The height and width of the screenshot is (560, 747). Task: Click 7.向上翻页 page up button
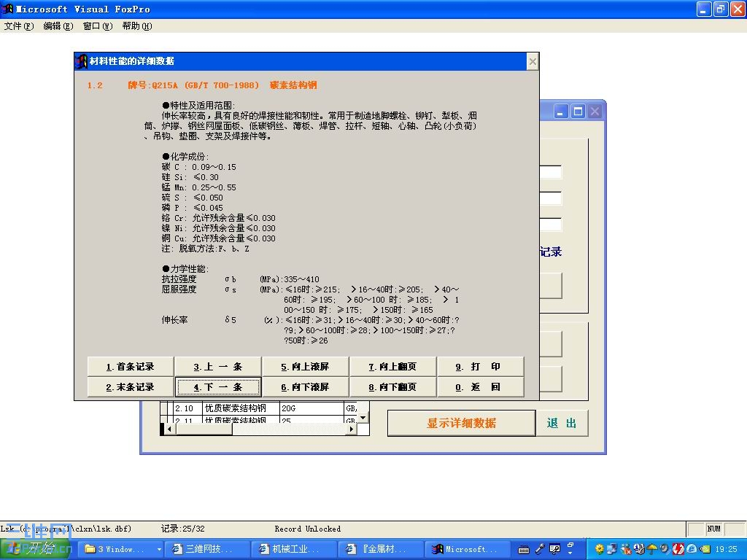393,367
